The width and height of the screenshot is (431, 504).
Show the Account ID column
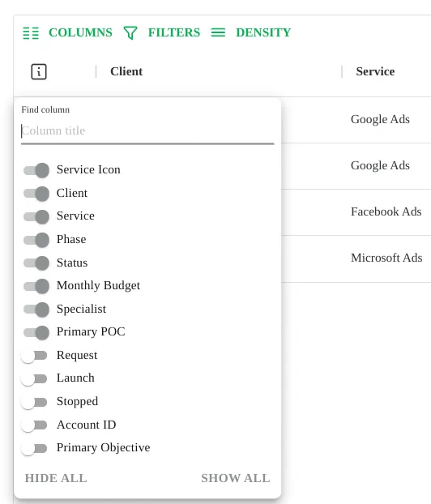coord(34,425)
